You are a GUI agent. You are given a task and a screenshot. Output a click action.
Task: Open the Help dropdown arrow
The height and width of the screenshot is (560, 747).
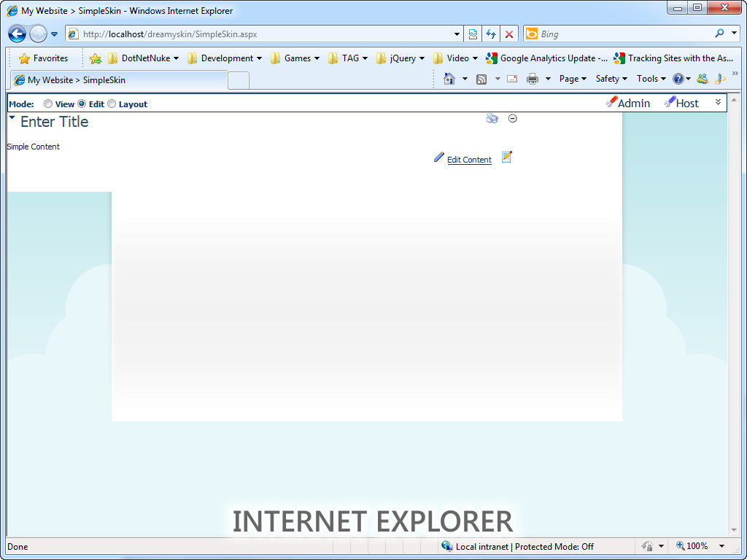coord(689,79)
